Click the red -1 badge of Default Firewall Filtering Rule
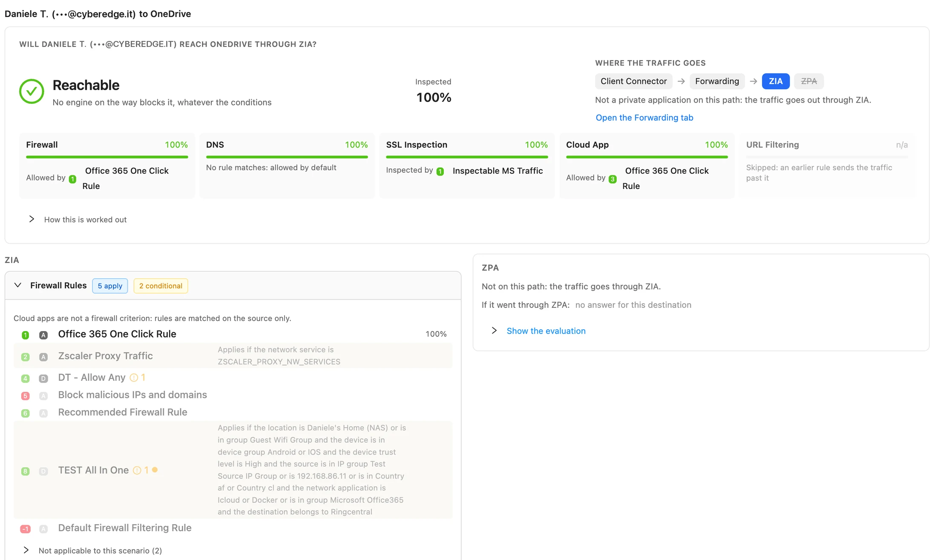 (x=26, y=529)
